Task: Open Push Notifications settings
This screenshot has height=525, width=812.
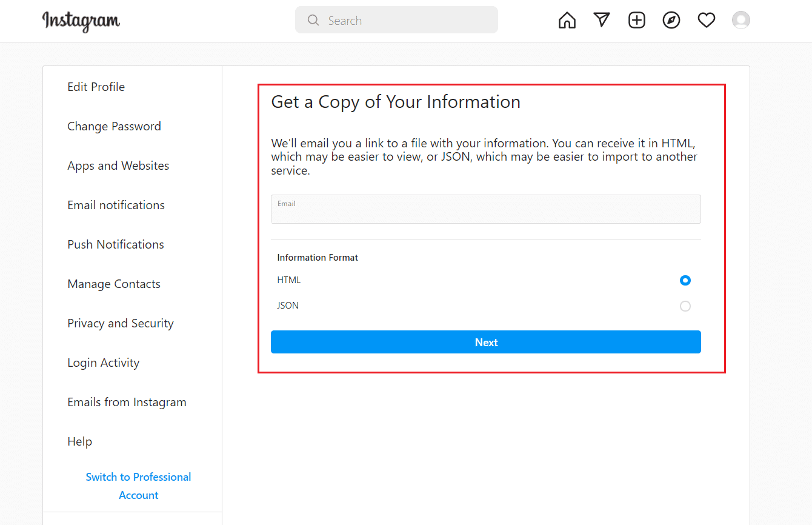Action: tap(115, 244)
